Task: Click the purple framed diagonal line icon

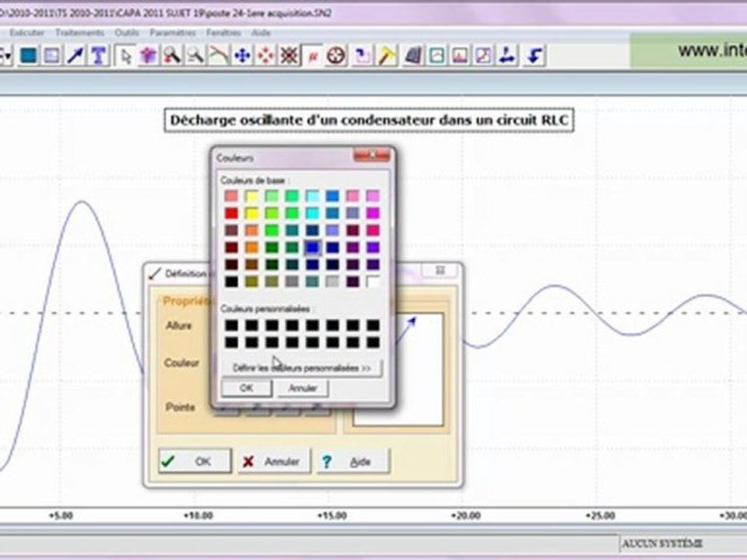Action: [483, 56]
